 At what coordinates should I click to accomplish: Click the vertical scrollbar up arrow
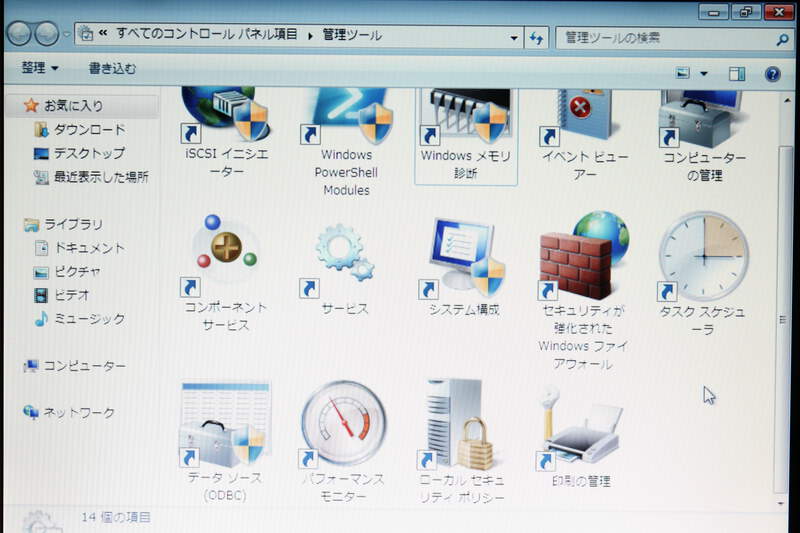[x=785, y=100]
